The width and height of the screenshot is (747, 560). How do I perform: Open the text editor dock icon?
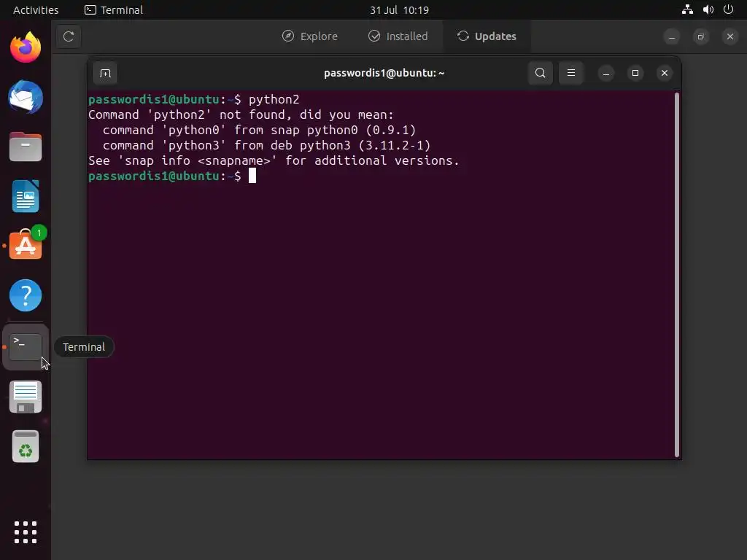[x=26, y=397]
